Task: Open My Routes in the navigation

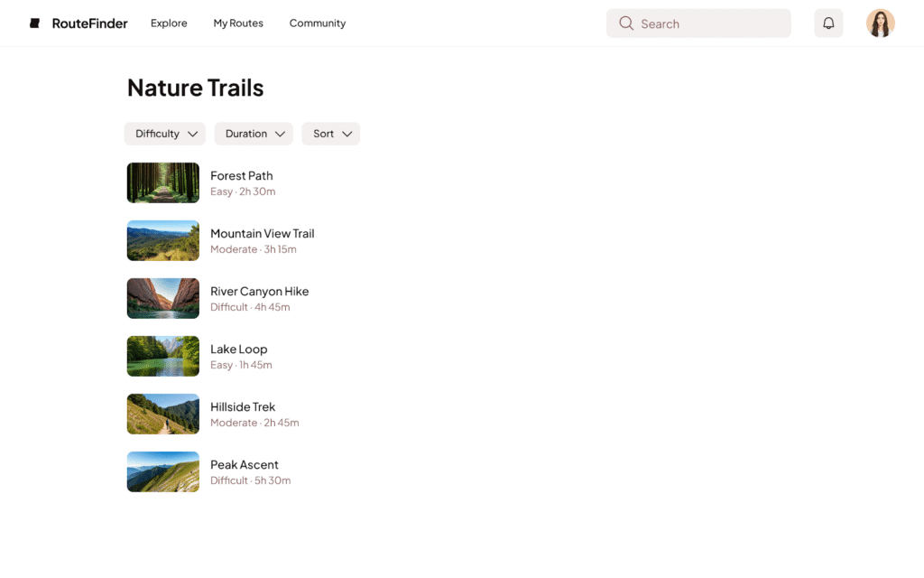Action: tap(238, 23)
